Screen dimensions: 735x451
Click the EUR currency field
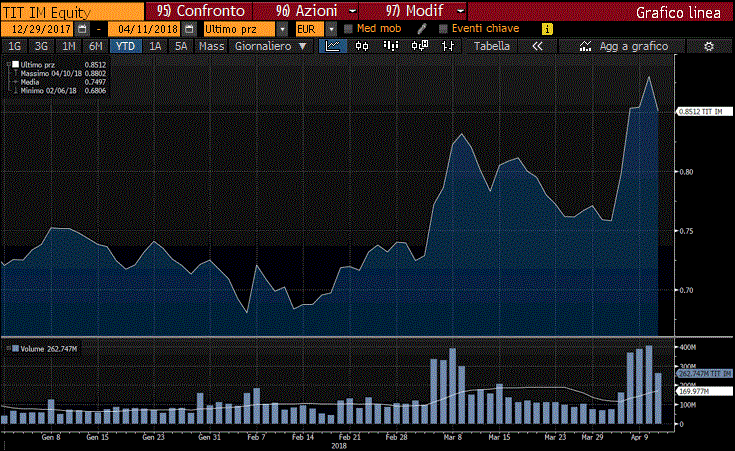[x=309, y=29]
